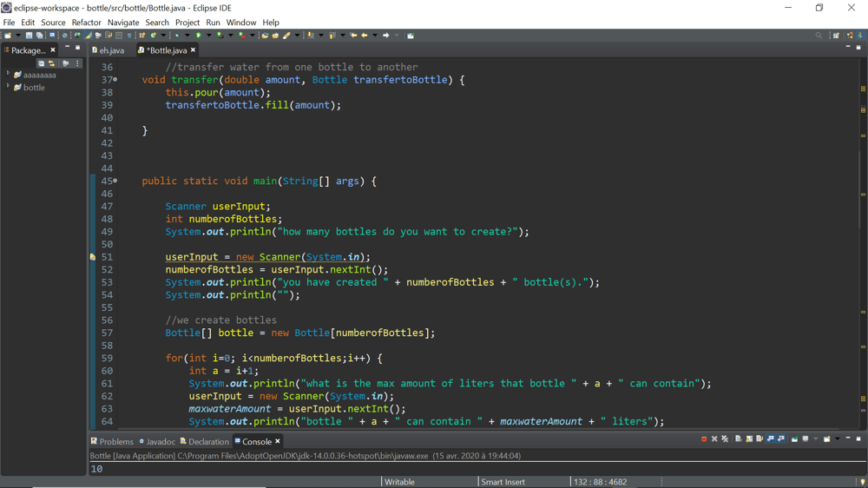Open the Project menu
The image size is (868, 488).
point(187,23)
